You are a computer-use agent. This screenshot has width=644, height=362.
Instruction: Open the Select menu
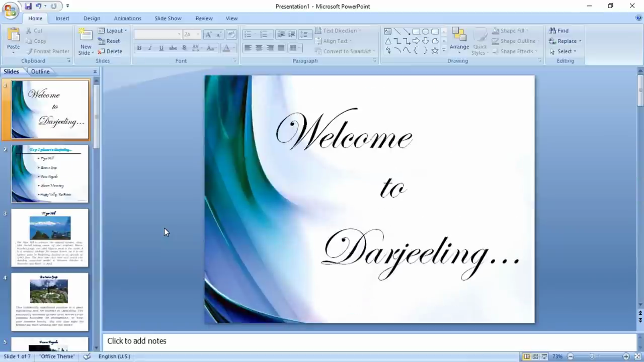563,51
